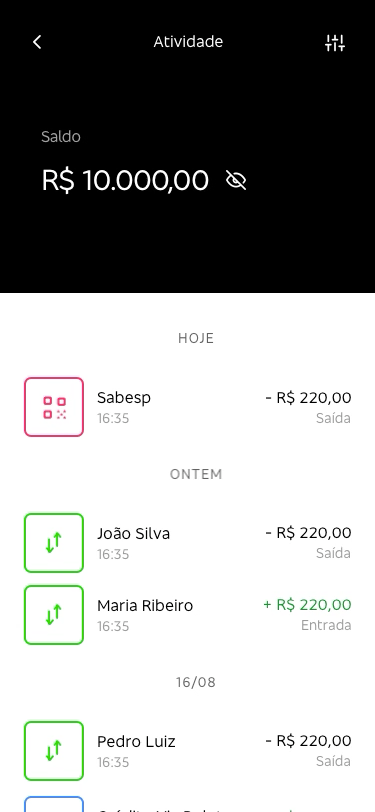Tap Pedro Luiz's transfer arrows icon
This screenshot has height=812, width=375.
54,751
